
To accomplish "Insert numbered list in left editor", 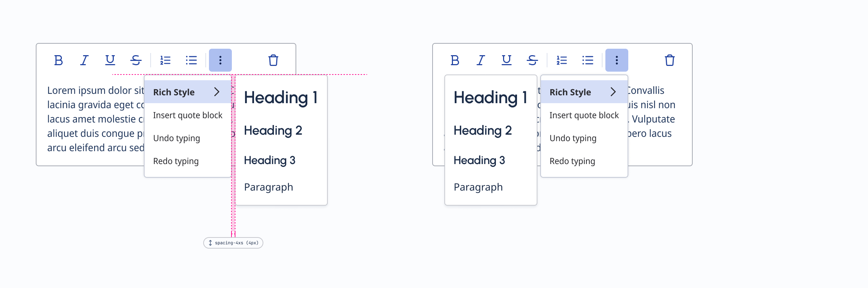I will pos(165,60).
